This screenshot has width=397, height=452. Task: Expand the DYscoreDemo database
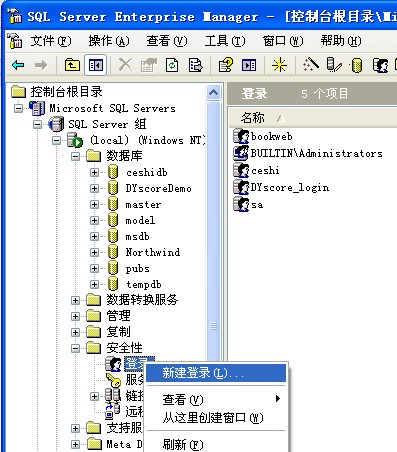click(94, 188)
